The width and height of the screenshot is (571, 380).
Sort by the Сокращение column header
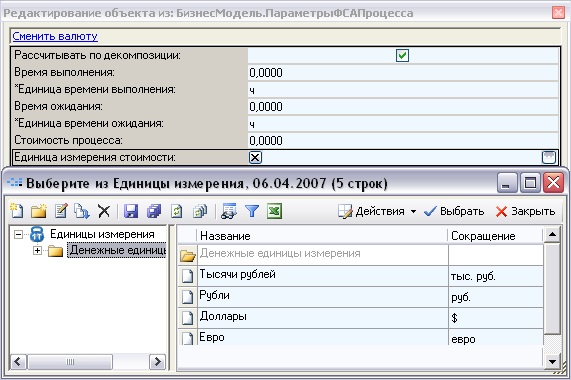click(x=495, y=236)
